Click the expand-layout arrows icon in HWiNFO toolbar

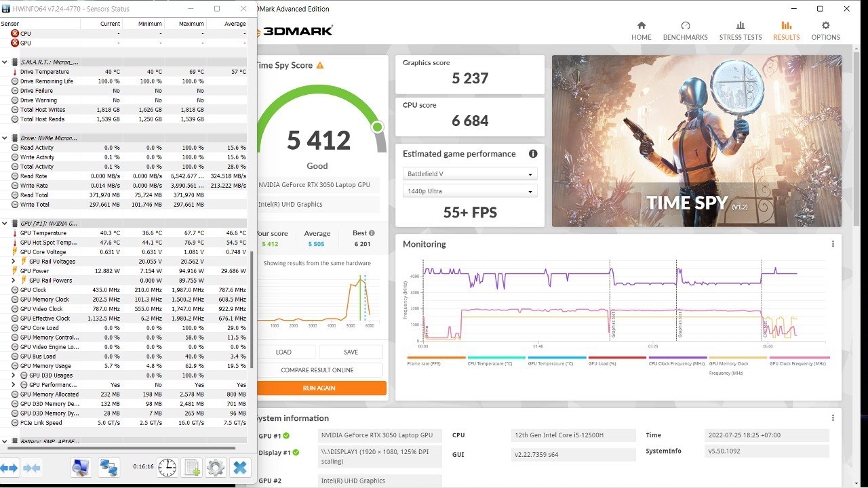9,468
